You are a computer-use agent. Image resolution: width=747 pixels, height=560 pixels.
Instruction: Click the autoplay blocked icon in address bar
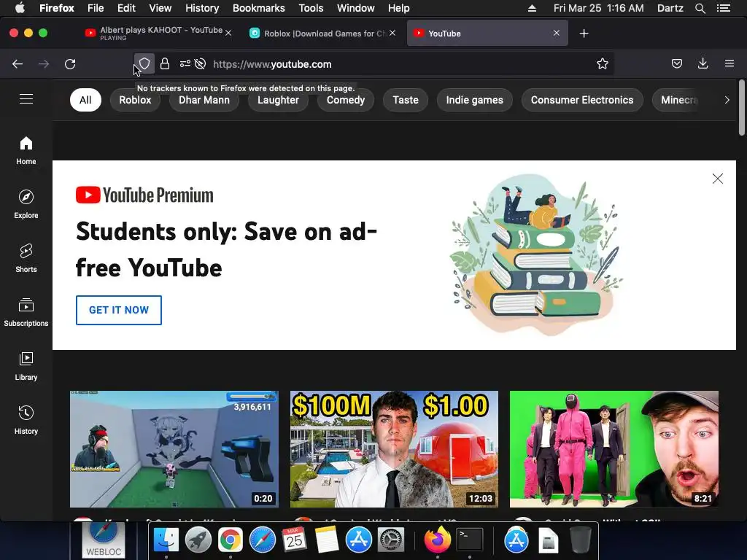point(201,64)
